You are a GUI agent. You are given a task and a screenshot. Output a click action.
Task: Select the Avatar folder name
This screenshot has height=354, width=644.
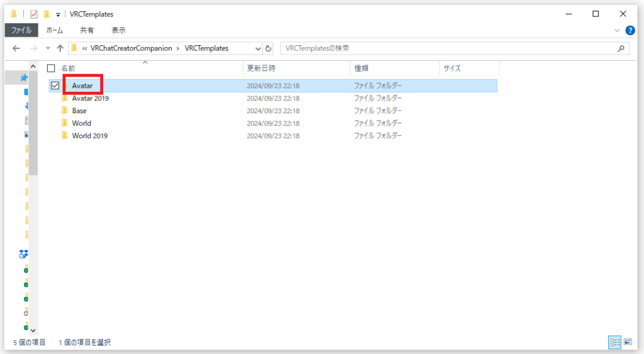82,86
